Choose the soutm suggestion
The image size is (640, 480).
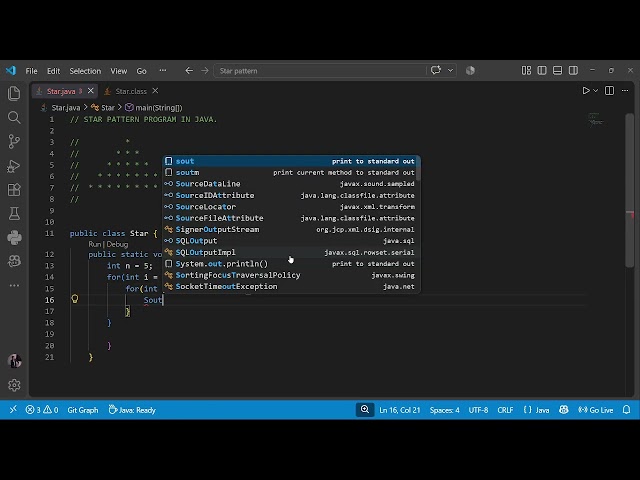click(x=291, y=173)
